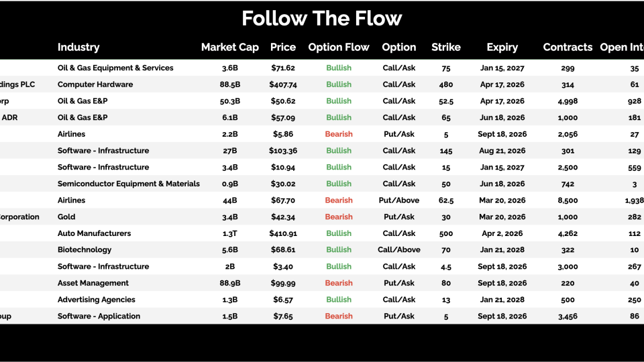Select the Strike column header
This screenshot has width=644, height=362.
[x=446, y=47]
